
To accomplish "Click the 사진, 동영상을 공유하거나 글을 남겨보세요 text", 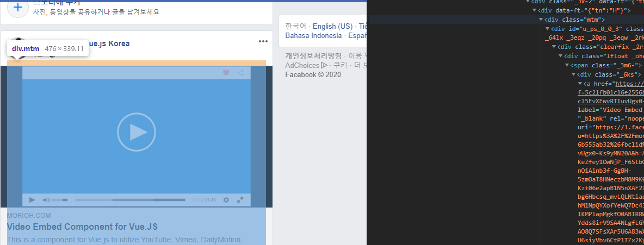I will (96, 12).
